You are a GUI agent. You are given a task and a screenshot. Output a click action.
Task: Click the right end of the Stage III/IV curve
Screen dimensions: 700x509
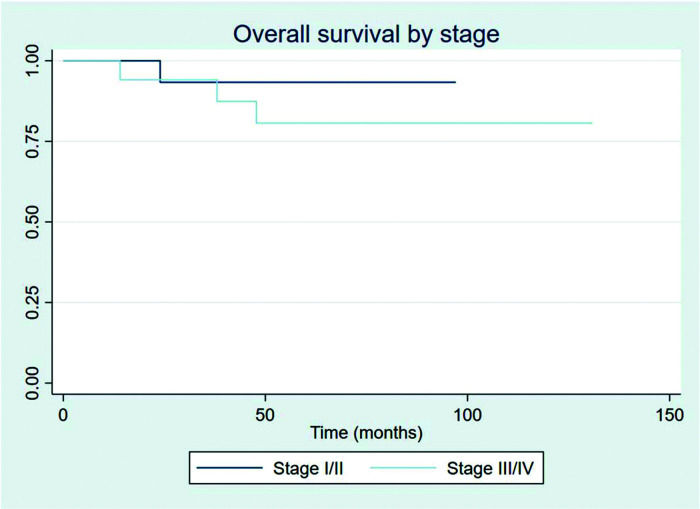(591, 123)
